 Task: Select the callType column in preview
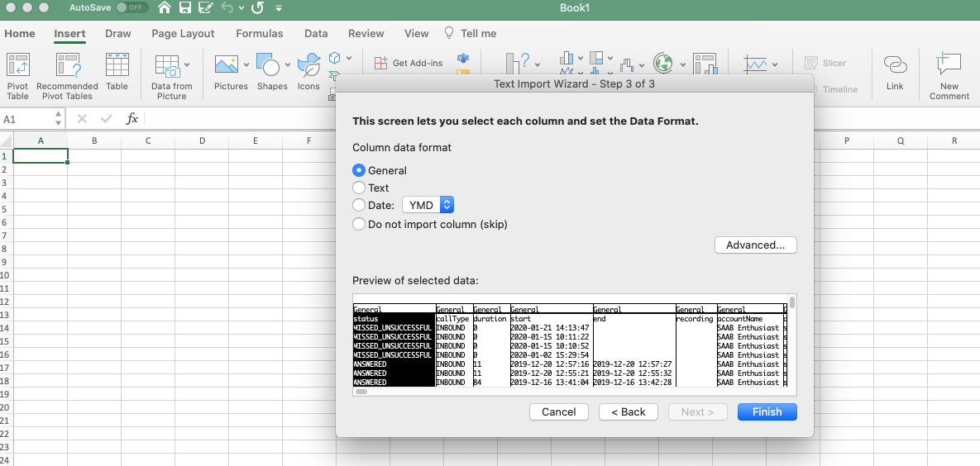(x=453, y=347)
